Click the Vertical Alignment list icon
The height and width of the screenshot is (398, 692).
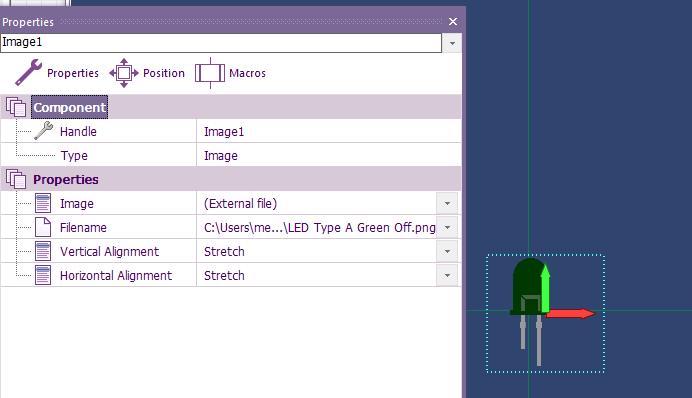click(x=43, y=251)
